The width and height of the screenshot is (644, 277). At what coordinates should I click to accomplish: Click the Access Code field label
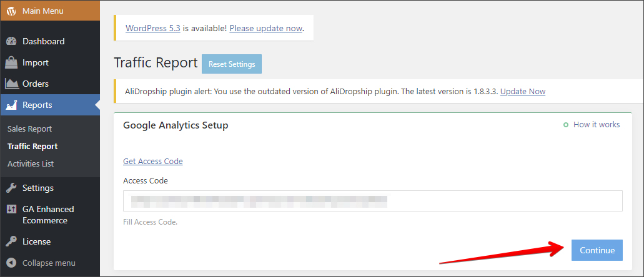coord(146,180)
